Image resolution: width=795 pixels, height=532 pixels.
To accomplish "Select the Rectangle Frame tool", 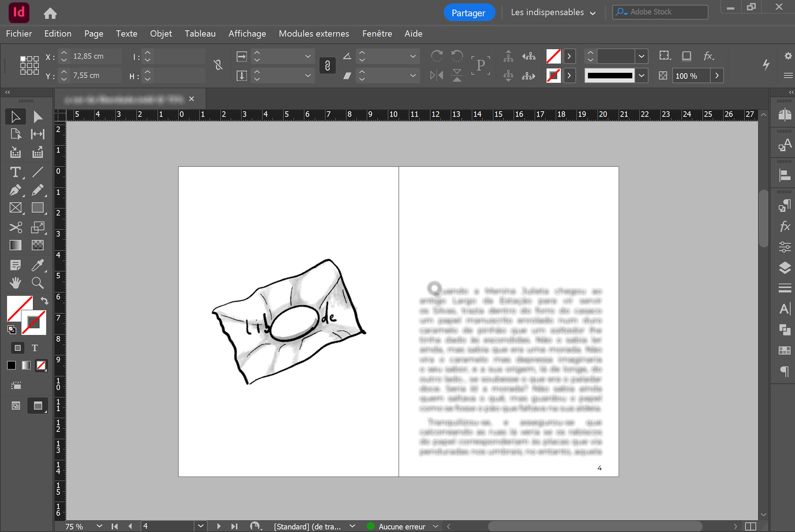I will [15, 208].
